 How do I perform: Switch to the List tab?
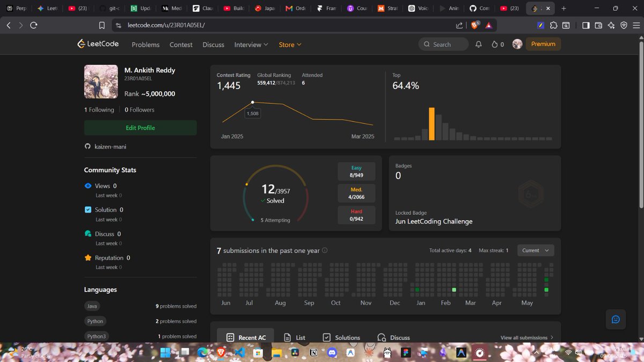tap(294, 337)
